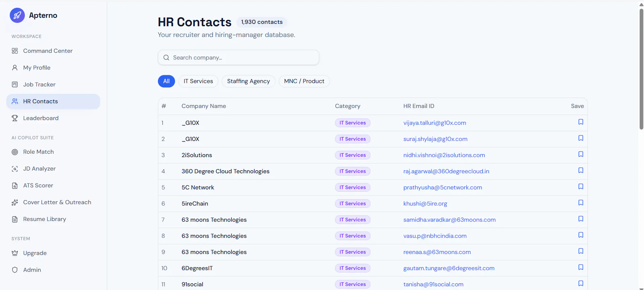Filter contacts by IT Services

(198, 81)
